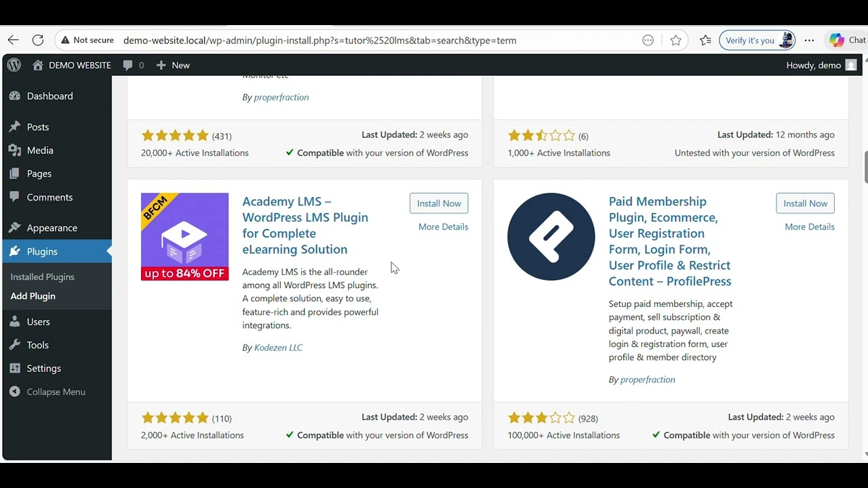Click the Users sidebar icon
The width and height of the screenshot is (868, 488).
click(15, 322)
